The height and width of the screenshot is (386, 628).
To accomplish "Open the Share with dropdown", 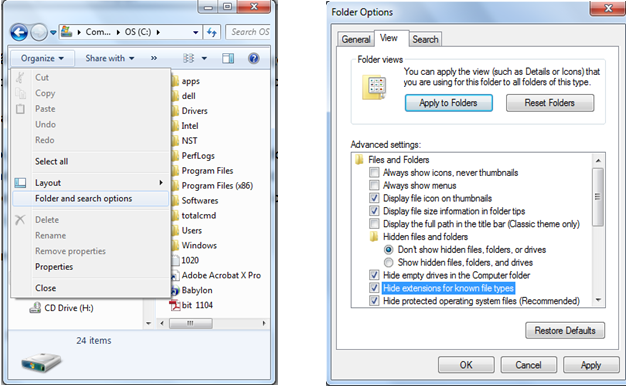I will click(109, 58).
